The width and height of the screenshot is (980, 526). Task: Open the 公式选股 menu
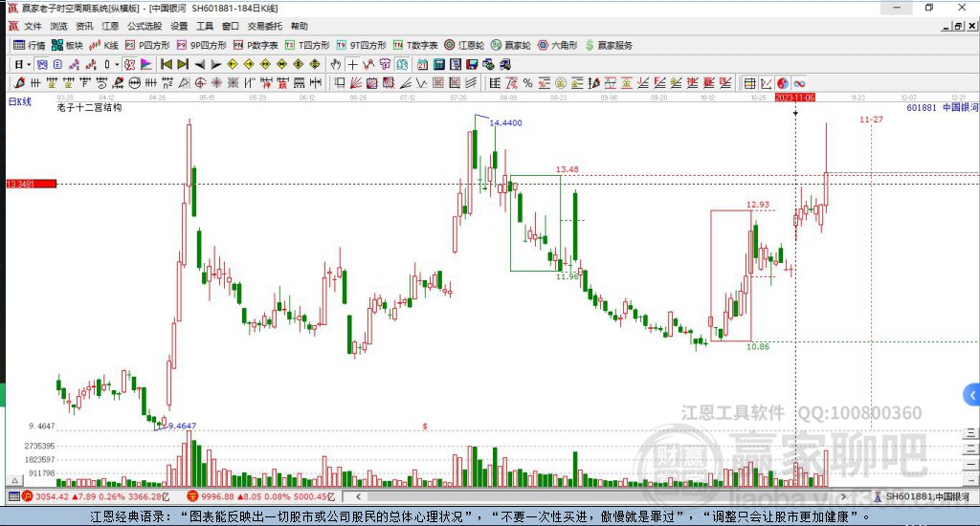pyautogui.click(x=145, y=26)
